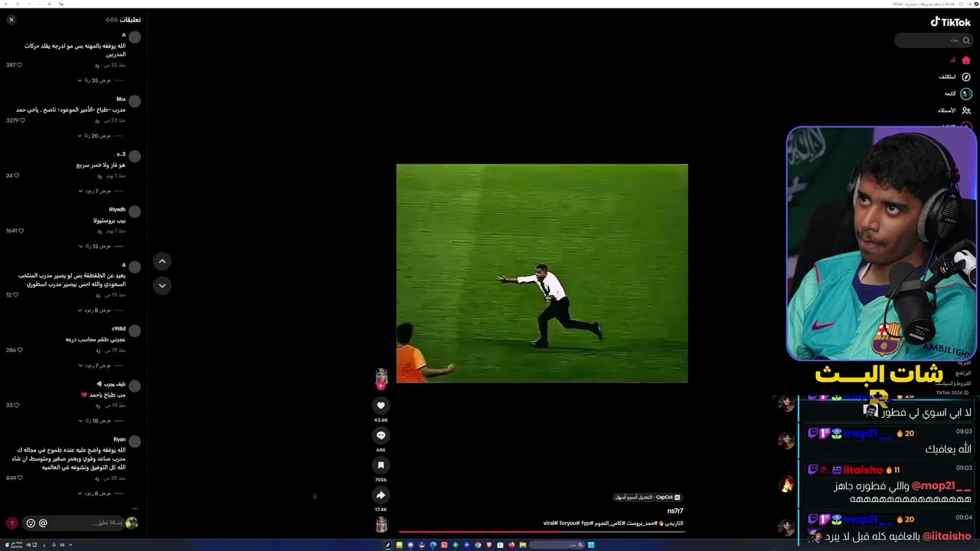Like c9l8d's comment with 286 likes

click(x=19, y=350)
